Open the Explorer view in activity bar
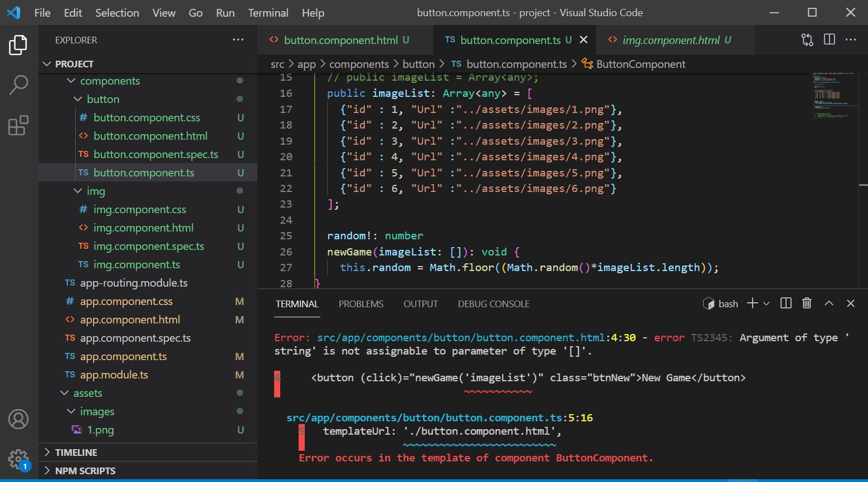 [x=18, y=45]
